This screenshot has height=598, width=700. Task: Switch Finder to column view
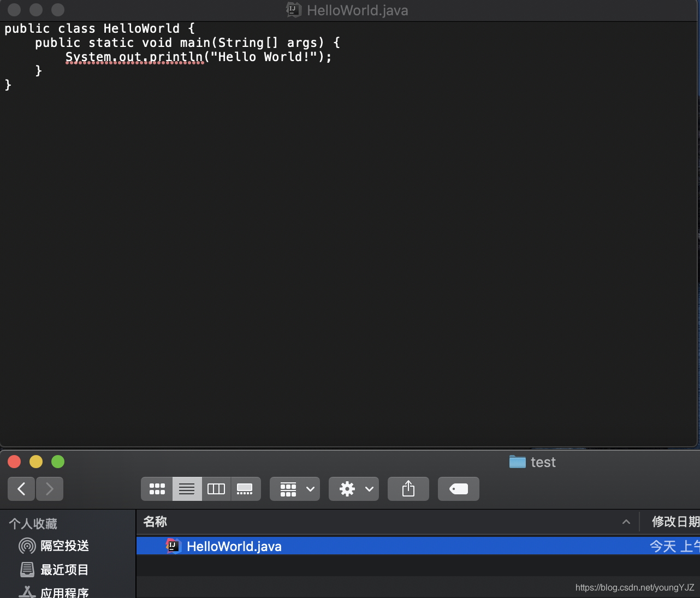pyautogui.click(x=216, y=489)
